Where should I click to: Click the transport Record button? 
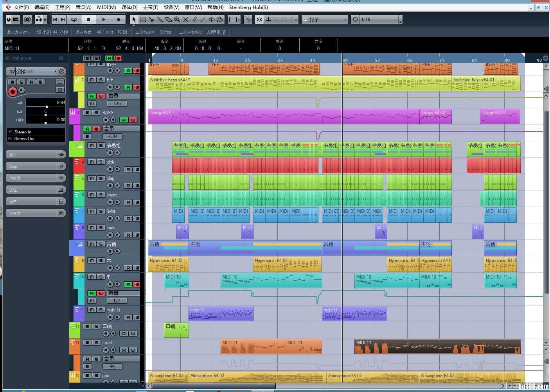click(118, 19)
